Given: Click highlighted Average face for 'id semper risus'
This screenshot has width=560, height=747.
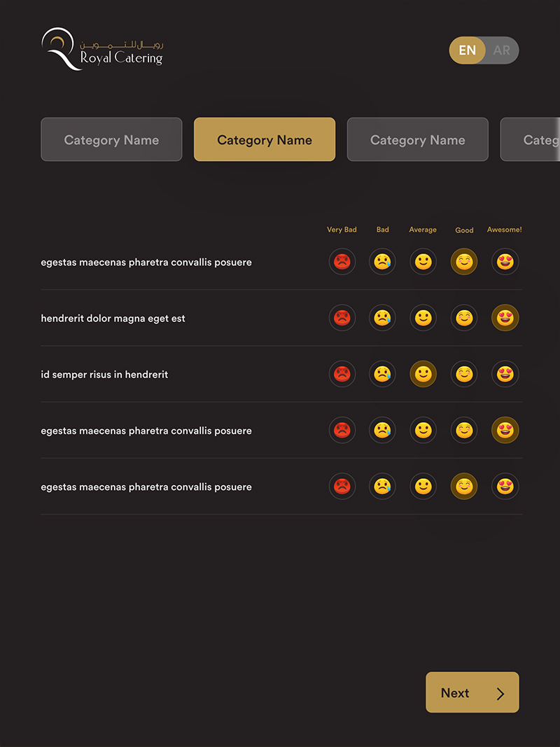Looking at the screenshot, I should tap(423, 374).
